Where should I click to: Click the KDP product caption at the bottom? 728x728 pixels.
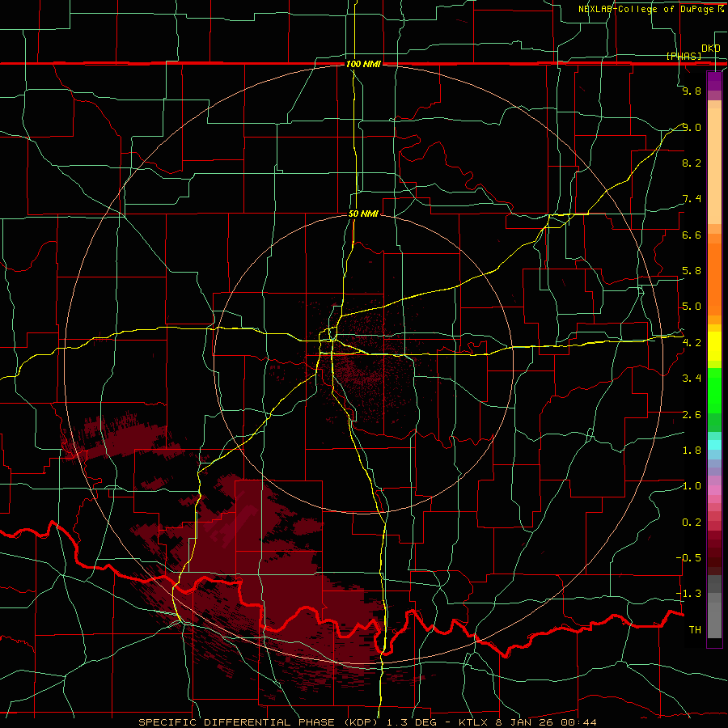click(368, 722)
